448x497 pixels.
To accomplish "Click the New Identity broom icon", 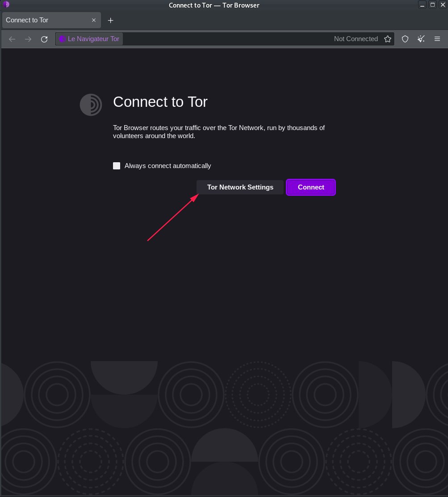I will point(421,39).
